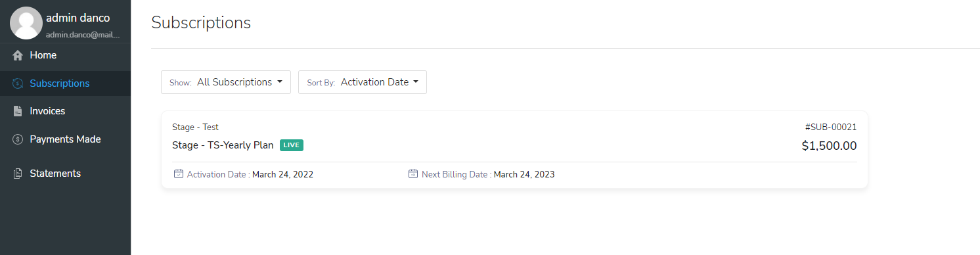
Task: Click the Statements pages icon
Action: click(x=18, y=174)
